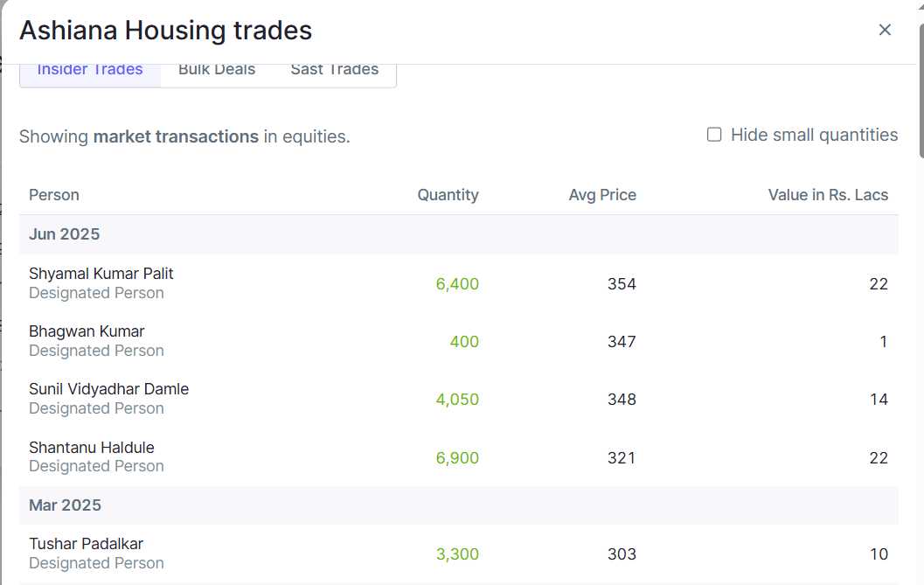Click the Mar 2025 group header
Screen dimensions: 924x585
65,505
